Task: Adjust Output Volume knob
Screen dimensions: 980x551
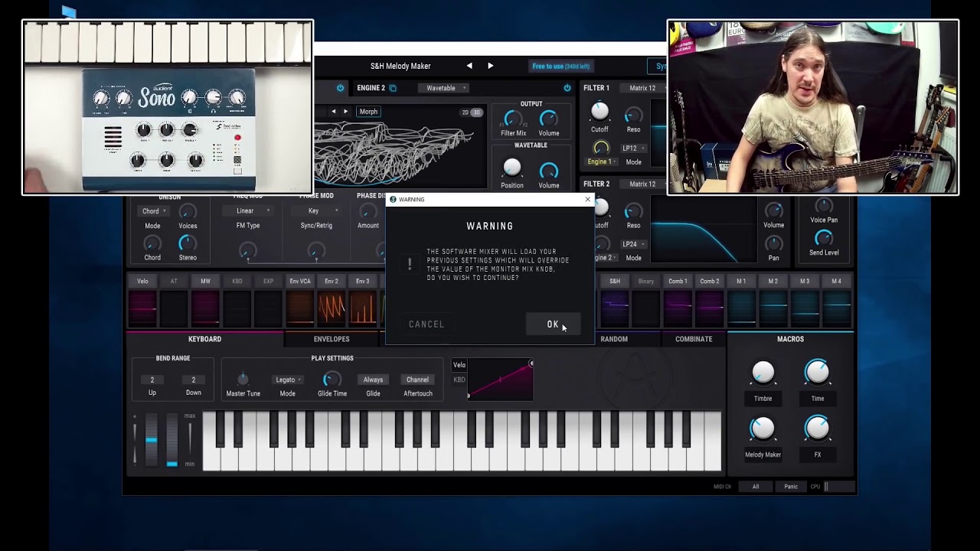Action: coord(548,119)
